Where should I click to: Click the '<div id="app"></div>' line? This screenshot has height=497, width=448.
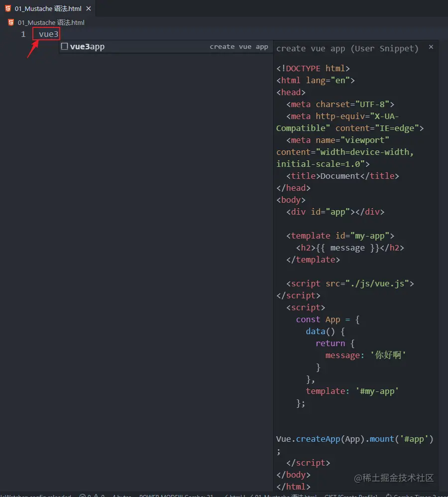click(x=336, y=212)
